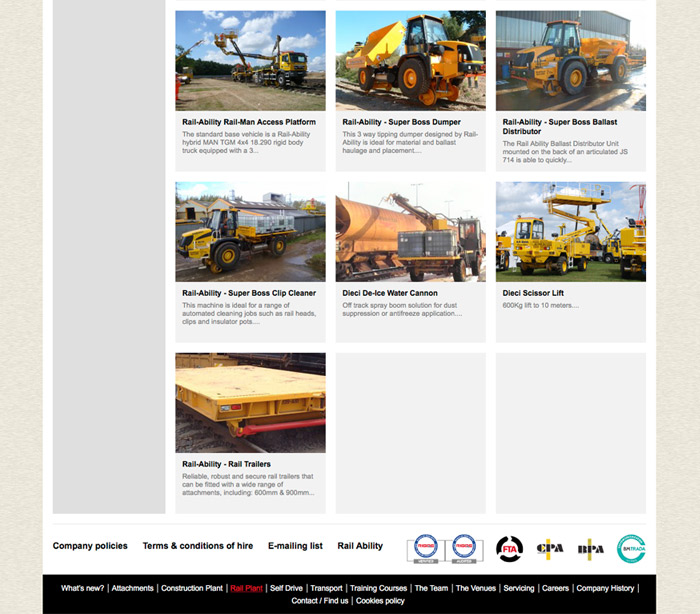This screenshot has width=700, height=614.
Task: Click the Super Boss Ballast Distributor title
Action: pyautogui.click(x=560, y=127)
